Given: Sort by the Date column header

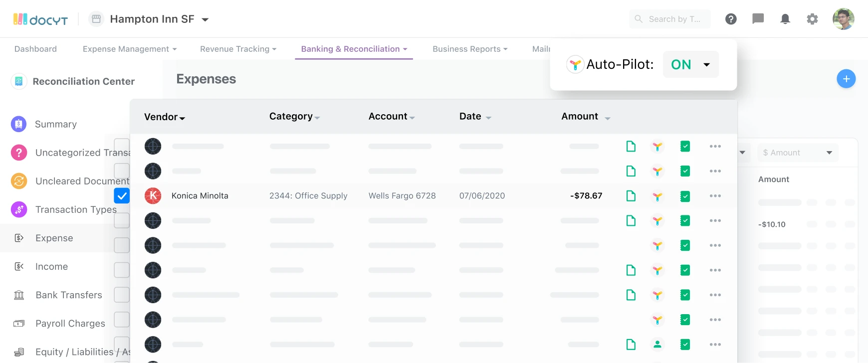Looking at the screenshot, I should click(x=475, y=116).
